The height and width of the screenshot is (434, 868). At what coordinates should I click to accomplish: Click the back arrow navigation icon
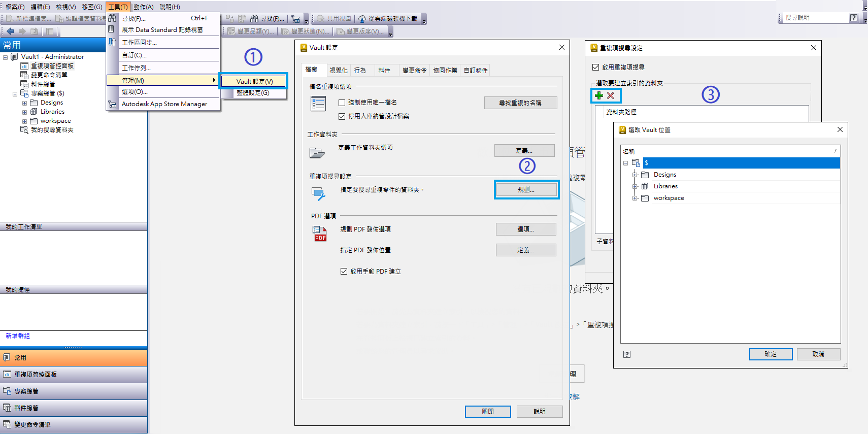[x=10, y=31]
